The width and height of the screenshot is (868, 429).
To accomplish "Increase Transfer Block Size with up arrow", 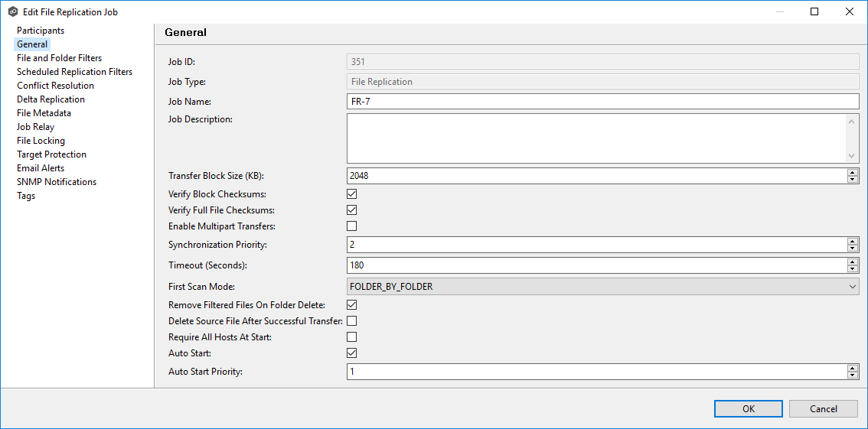I will tap(853, 172).
